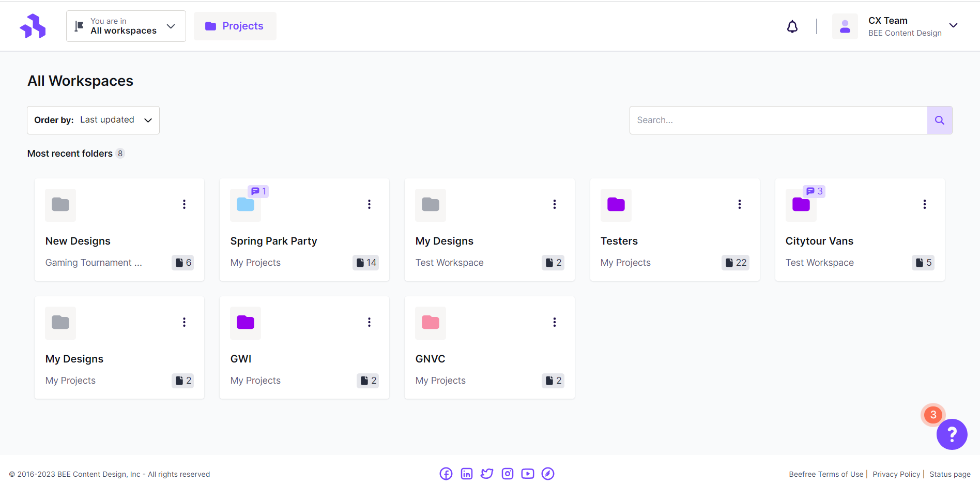Click the CX Team user avatar

coord(845,26)
